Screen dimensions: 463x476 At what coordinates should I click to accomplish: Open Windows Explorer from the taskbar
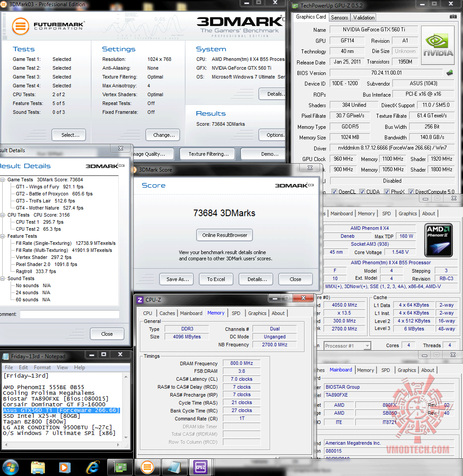pyautogui.click(x=38, y=468)
